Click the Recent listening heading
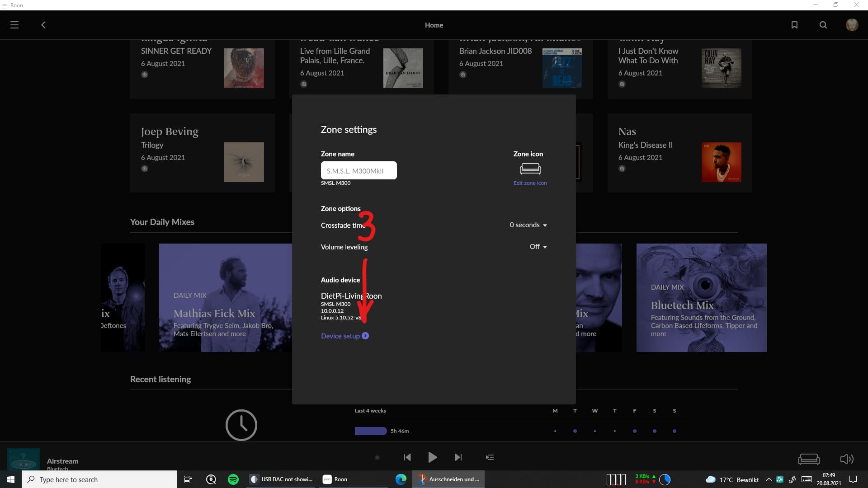 [x=160, y=379]
